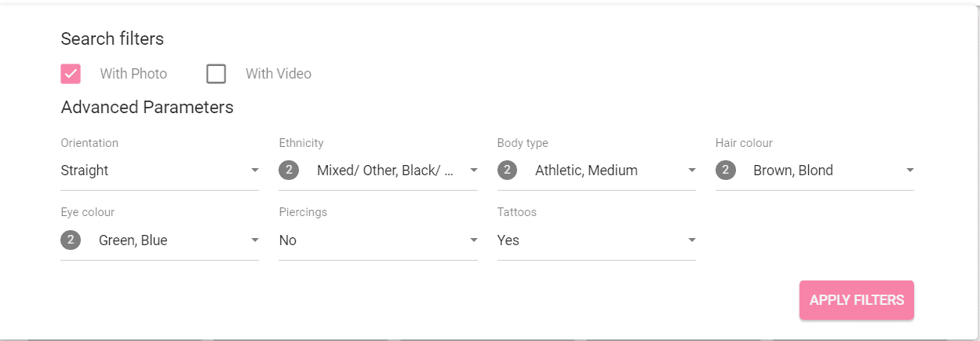Expand the Ethnicity dropdown arrow
This screenshot has width=980, height=341.
(x=473, y=170)
